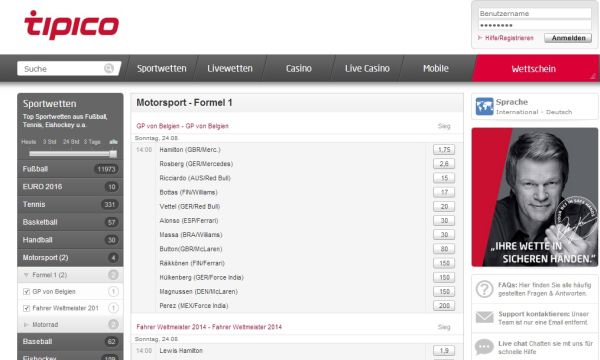Select Hamilton odds 1,75 button
600x360 pixels.
[x=444, y=150]
